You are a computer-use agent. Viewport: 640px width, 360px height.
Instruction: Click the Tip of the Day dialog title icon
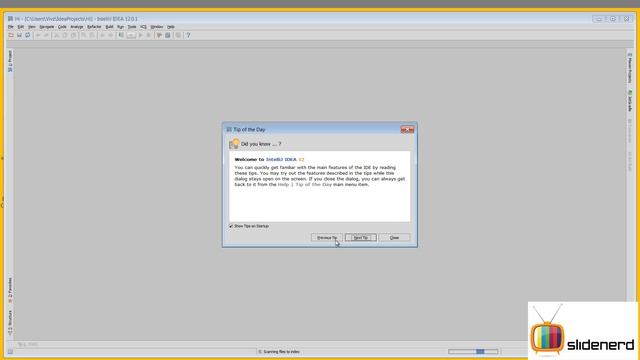(x=229, y=129)
